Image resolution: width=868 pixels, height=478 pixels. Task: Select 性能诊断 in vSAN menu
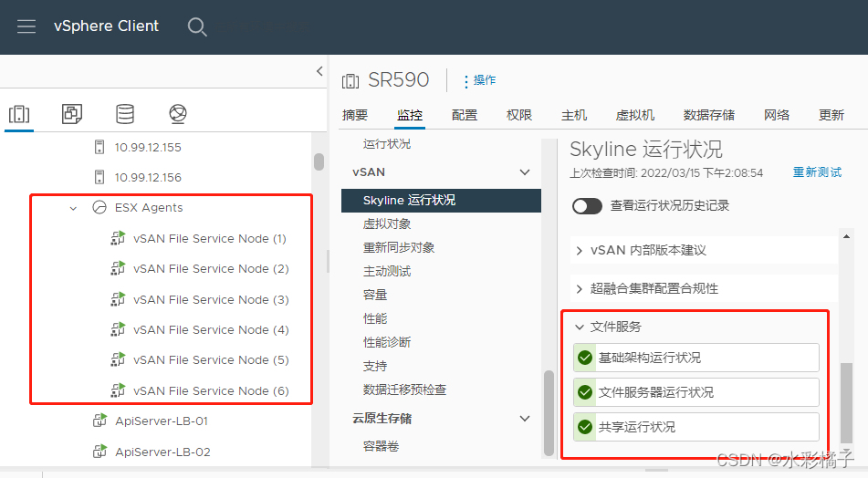click(x=387, y=342)
